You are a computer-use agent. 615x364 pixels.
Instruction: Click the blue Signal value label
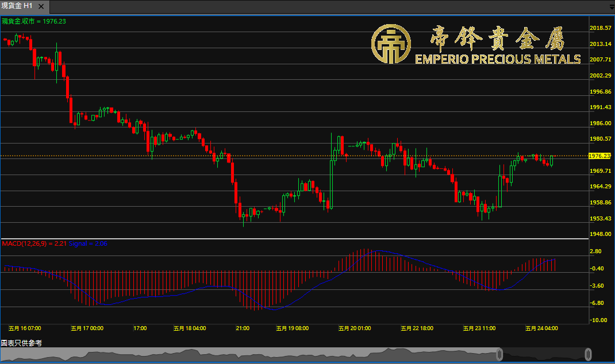88,243
